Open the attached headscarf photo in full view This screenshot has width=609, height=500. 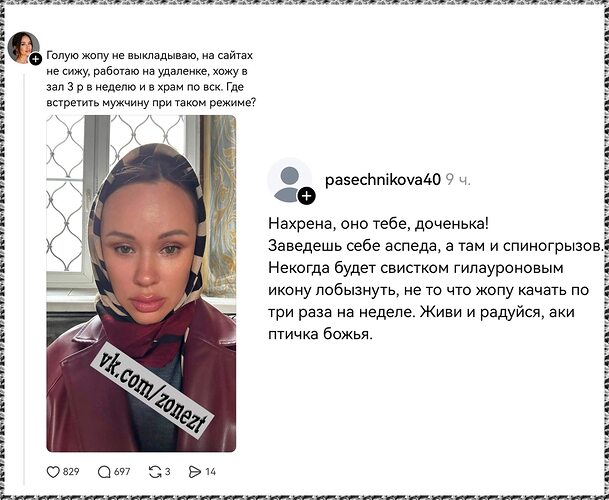[x=141, y=283]
